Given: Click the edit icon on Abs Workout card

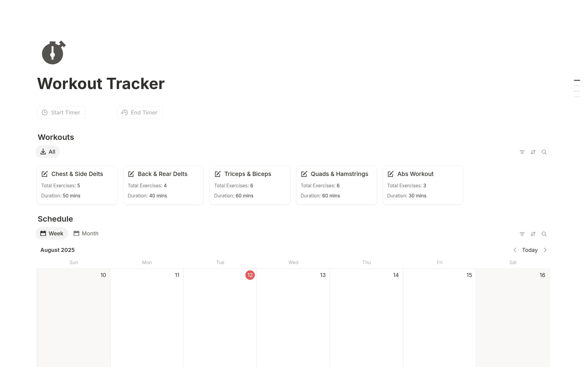Looking at the screenshot, I should tap(391, 174).
